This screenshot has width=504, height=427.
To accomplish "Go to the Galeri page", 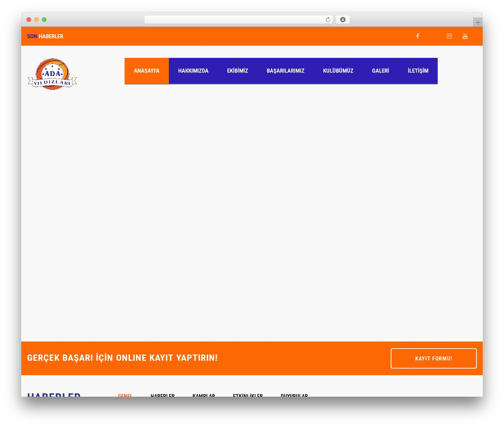I will [x=380, y=71].
